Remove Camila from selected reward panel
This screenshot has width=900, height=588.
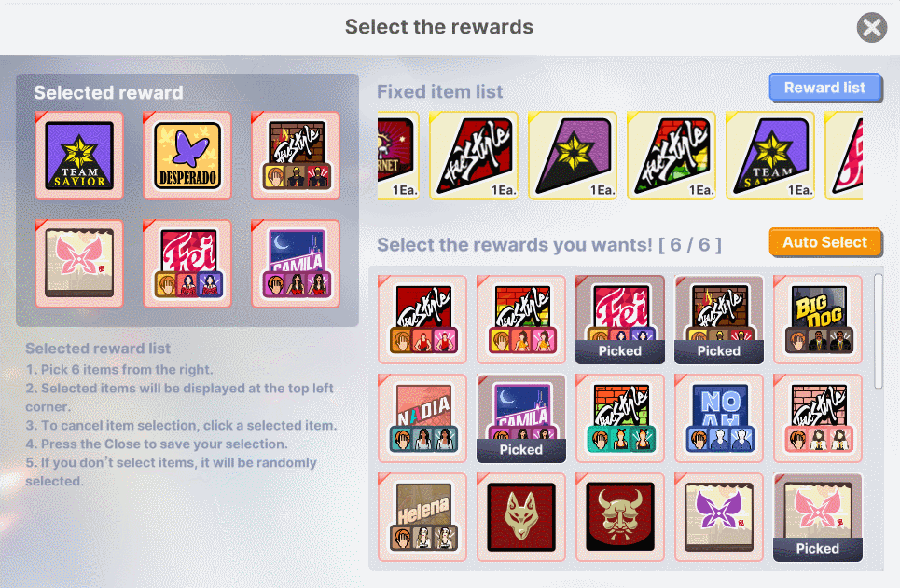(296, 264)
